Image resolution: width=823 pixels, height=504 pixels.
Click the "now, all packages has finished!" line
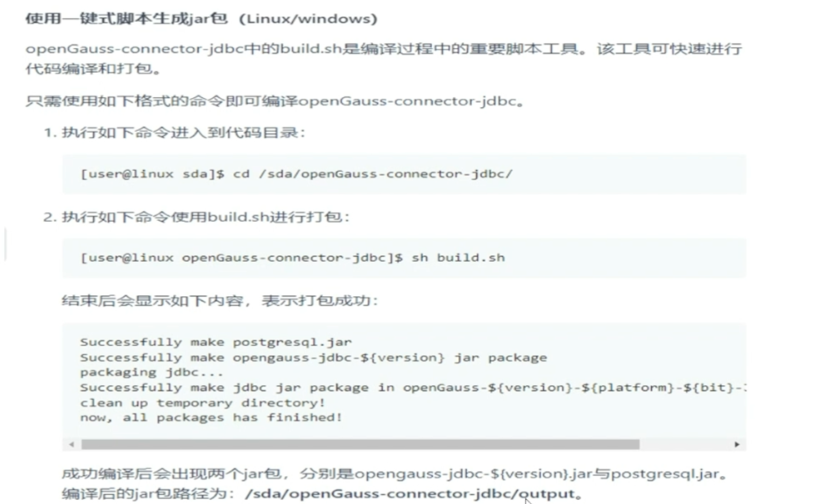click(211, 417)
